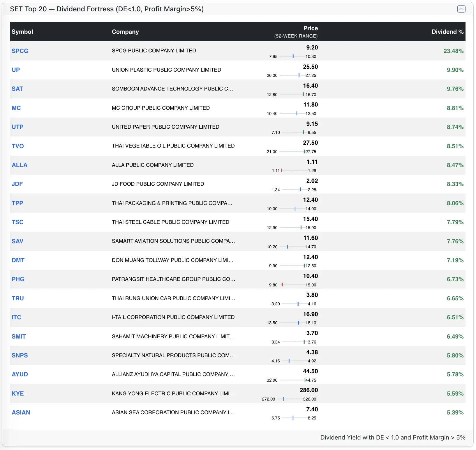Open the SAV stock link
The image size is (476, 450).
[17, 241]
